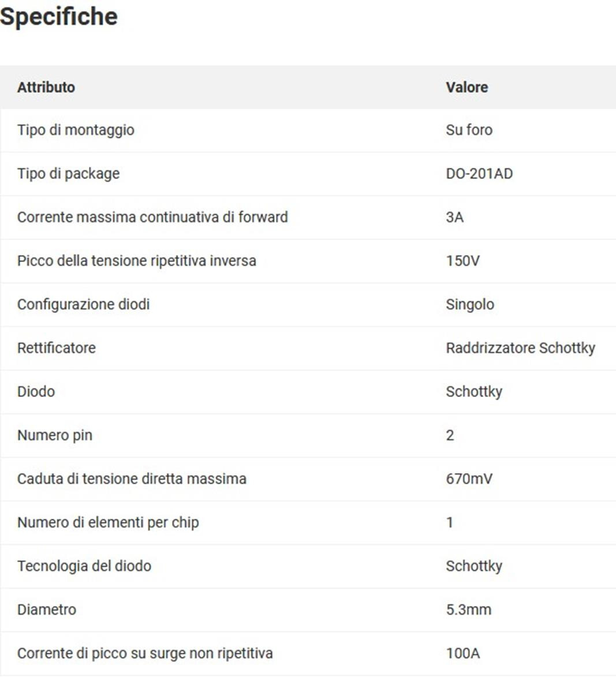Click the Specifiche heading
Image resolution: width=616 pixels, height=677 pixels.
coord(59,17)
